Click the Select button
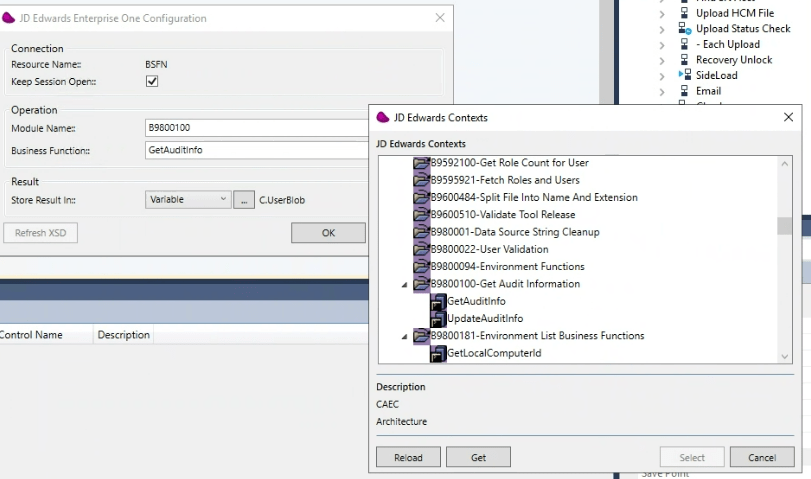The height and width of the screenshot is (479, 811). (x=692, y=457)
